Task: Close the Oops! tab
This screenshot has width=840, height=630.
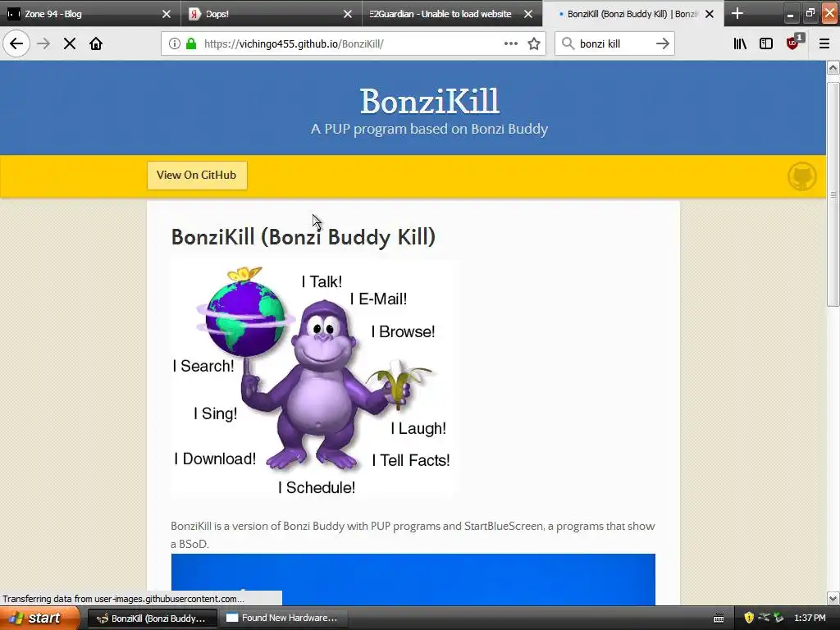Action: tap(348, 14)
